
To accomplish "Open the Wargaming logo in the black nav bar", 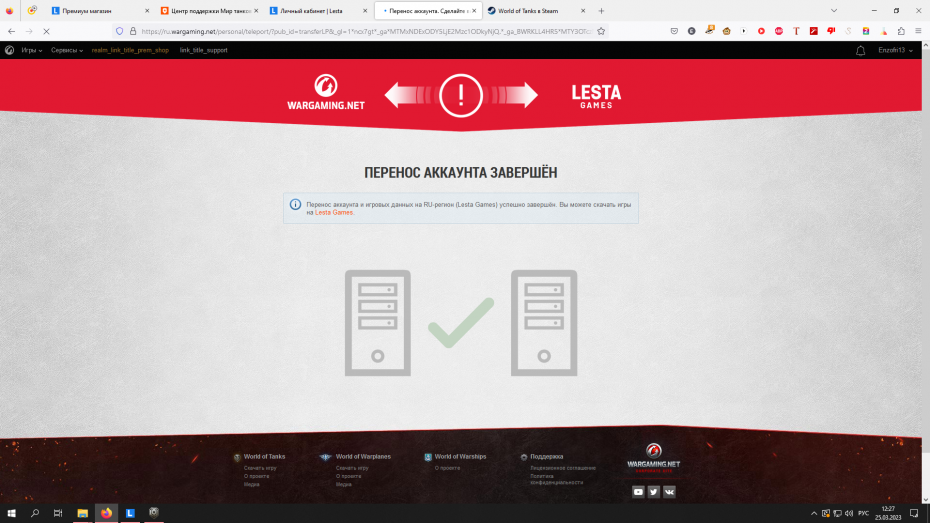I will coord(9,50).
